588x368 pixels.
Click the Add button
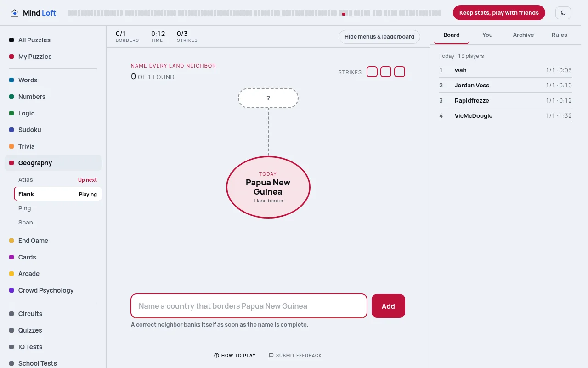click(388, 306)
